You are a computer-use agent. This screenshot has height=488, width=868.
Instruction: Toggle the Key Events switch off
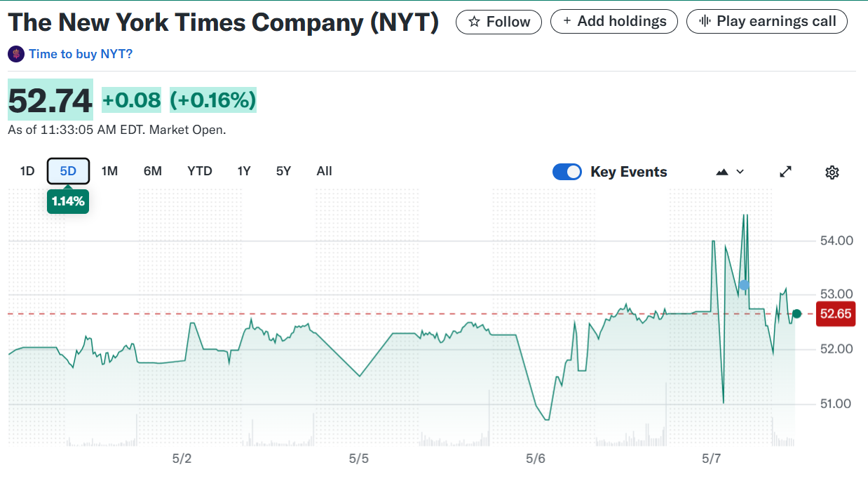point(567,172)
